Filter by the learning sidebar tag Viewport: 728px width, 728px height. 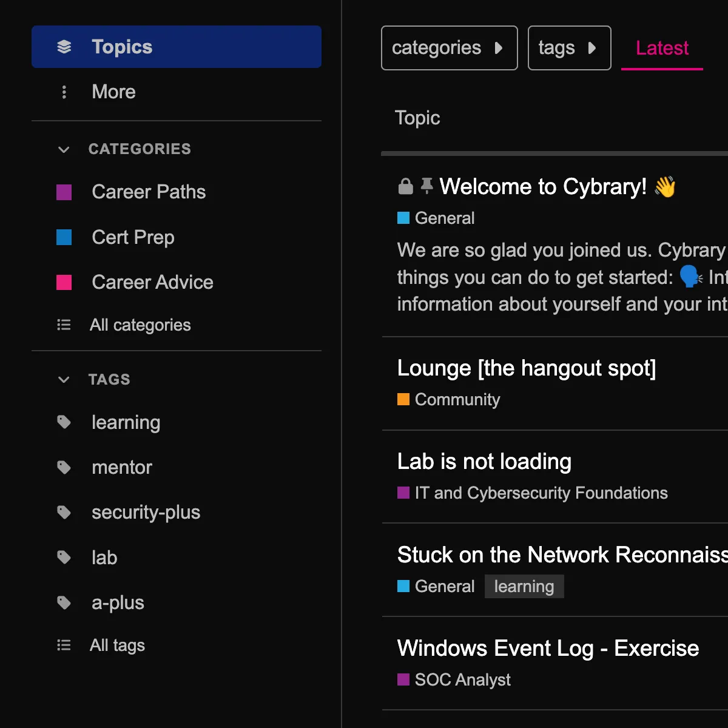coord(177,422)
